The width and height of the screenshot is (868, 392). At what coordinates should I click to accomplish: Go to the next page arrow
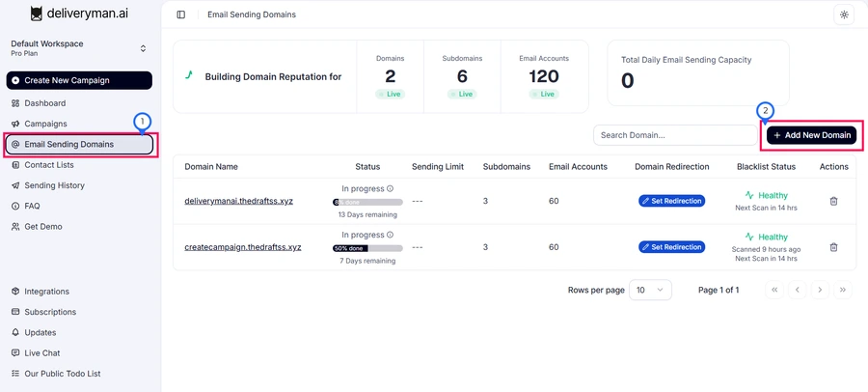click(820, 290)
